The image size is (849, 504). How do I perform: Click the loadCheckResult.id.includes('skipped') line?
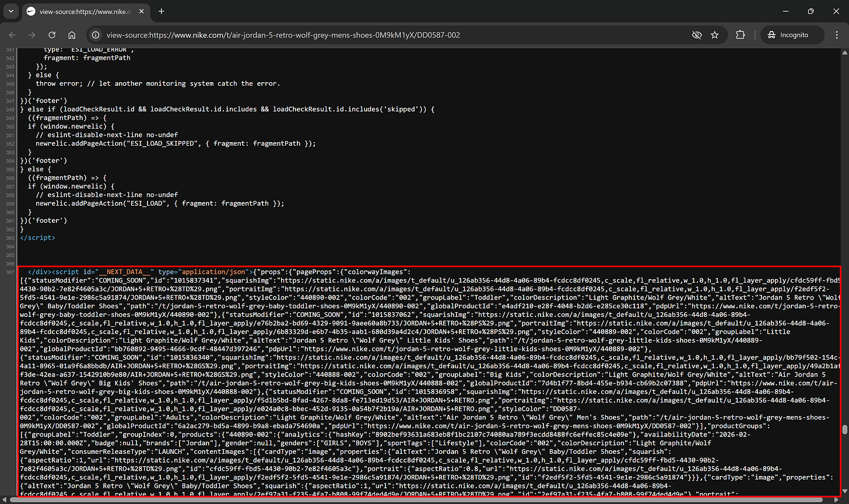tap(227, 109)
